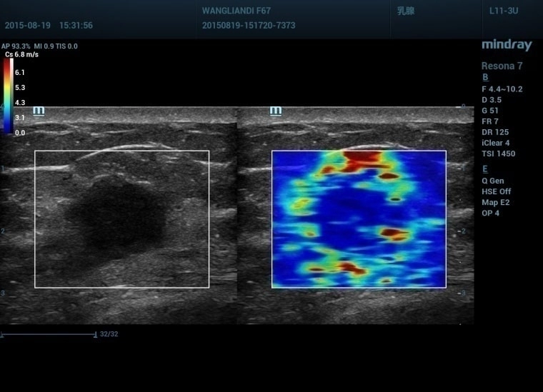This screenshot has height=392, width=543.
Task: Click the mindray logo
Action: [506, 45]
